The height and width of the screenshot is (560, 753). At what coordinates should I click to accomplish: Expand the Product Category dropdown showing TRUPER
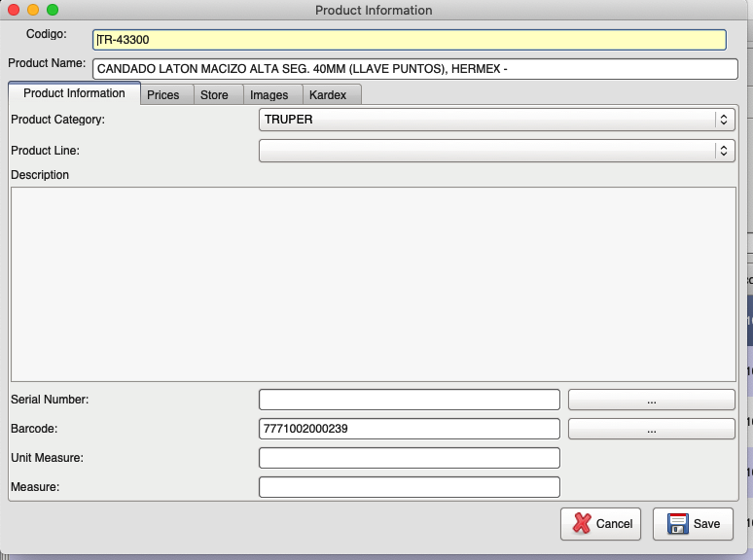click(496, 120)
